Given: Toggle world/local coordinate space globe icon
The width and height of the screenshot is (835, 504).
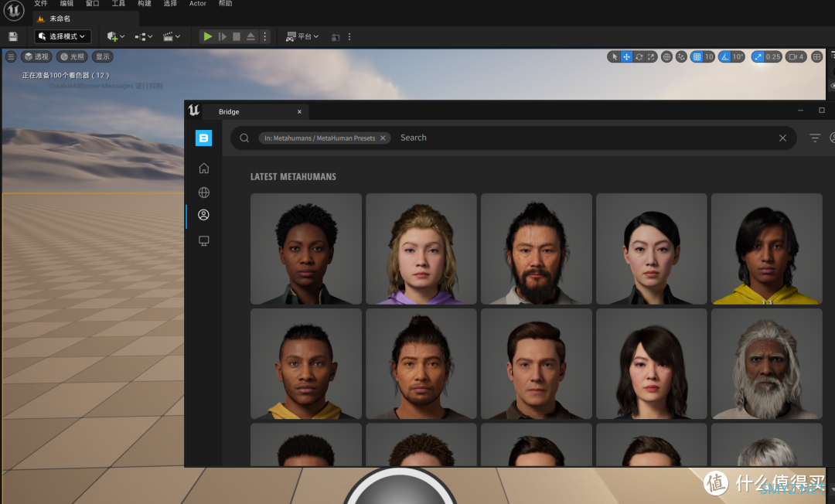Looking at the screenshot, I should click(x=666, y=56).
